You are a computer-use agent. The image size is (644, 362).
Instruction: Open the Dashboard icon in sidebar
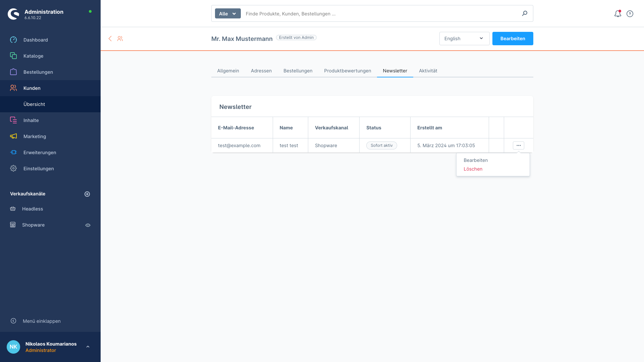point(13,40)
